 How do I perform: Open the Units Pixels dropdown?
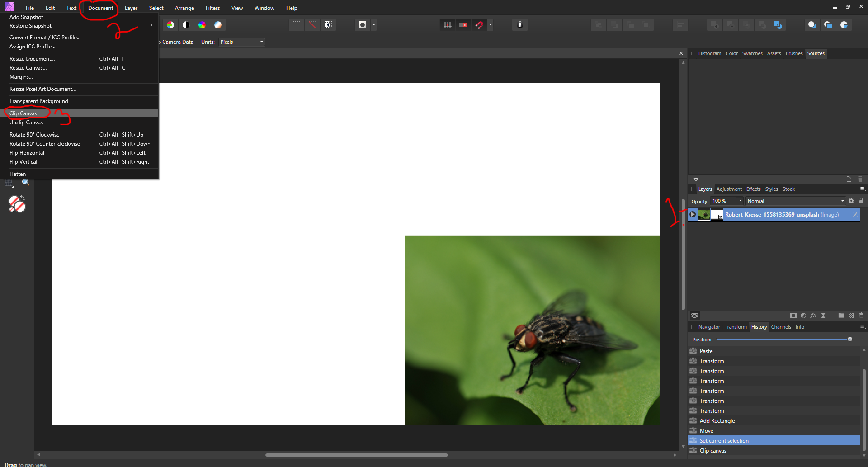pyautogui.click(x=242, y=42)
